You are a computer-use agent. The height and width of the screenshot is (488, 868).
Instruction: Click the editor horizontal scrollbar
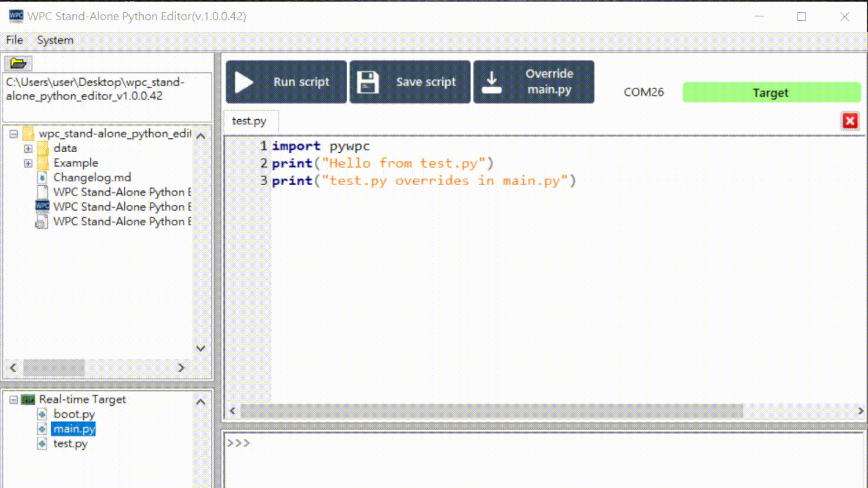point(491,411)
